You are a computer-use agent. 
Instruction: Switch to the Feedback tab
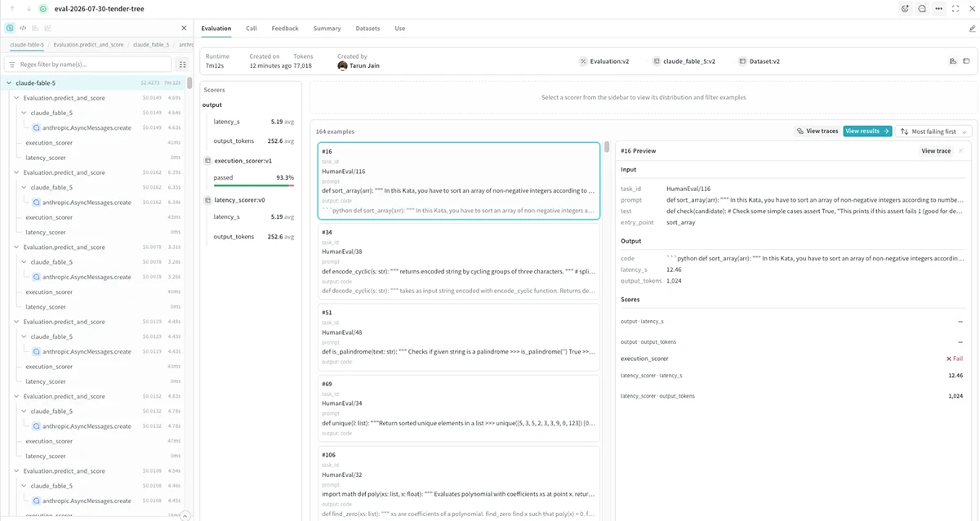[x=285, y=29]
